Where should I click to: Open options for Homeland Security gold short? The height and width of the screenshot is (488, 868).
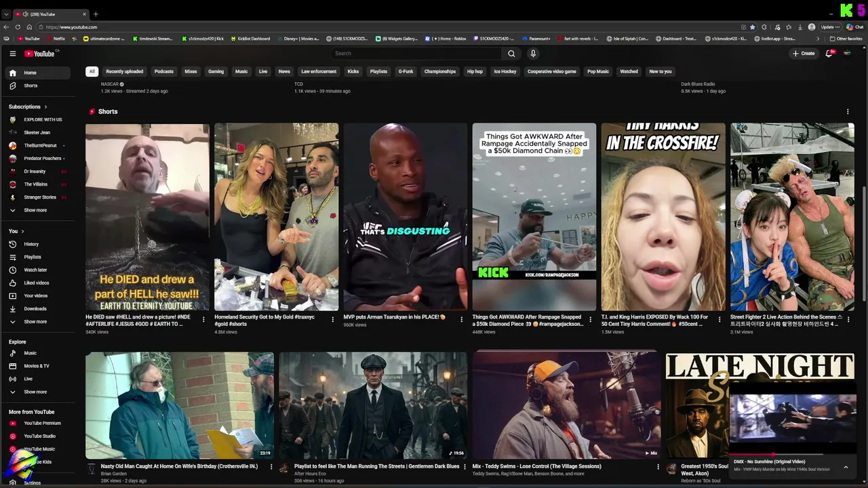click(x=332, y=319)
